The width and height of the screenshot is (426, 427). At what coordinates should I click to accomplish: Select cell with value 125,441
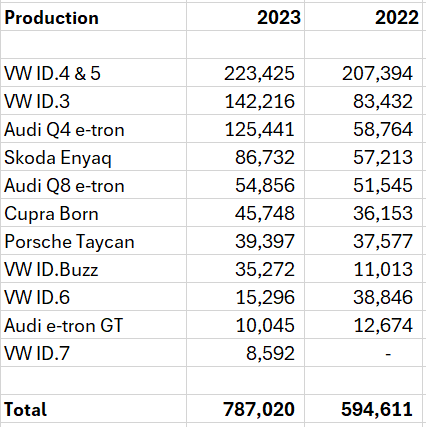(x=245, y=129)
